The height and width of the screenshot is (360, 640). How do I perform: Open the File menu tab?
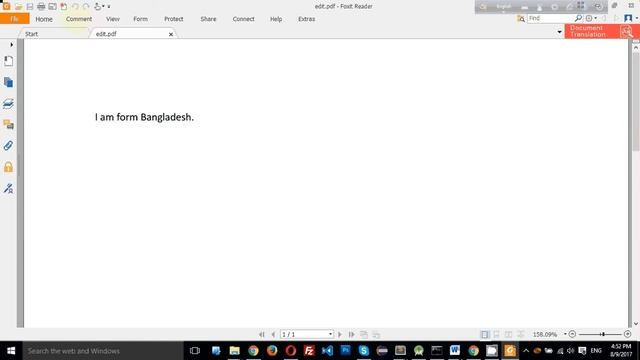pyautogui.click(x=15, y=19)
